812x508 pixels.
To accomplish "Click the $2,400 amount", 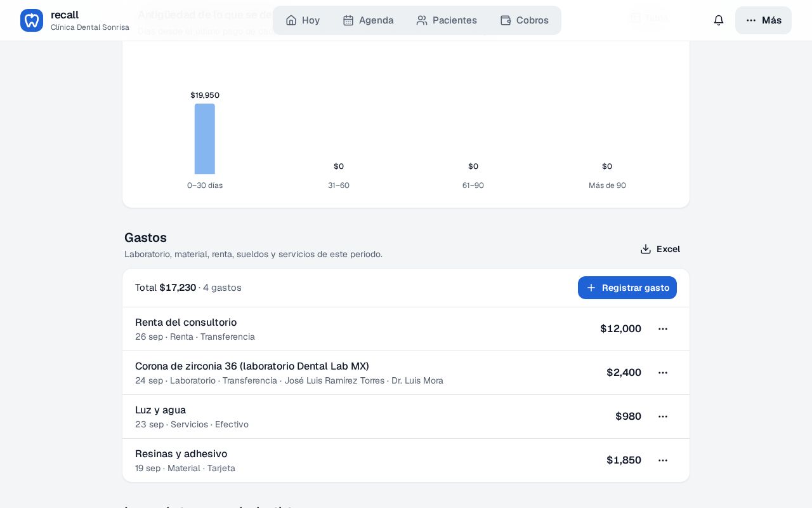I will (624, 373).
